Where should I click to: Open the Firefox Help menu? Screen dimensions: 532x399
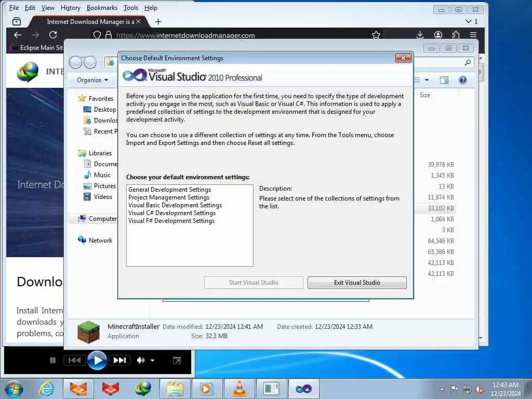(151, 7)
